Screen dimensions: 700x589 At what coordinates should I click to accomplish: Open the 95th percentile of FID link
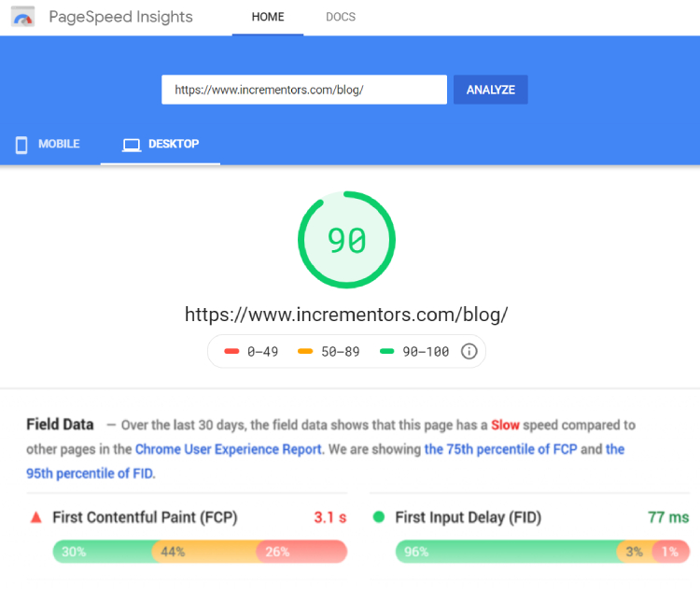[90, 473]
